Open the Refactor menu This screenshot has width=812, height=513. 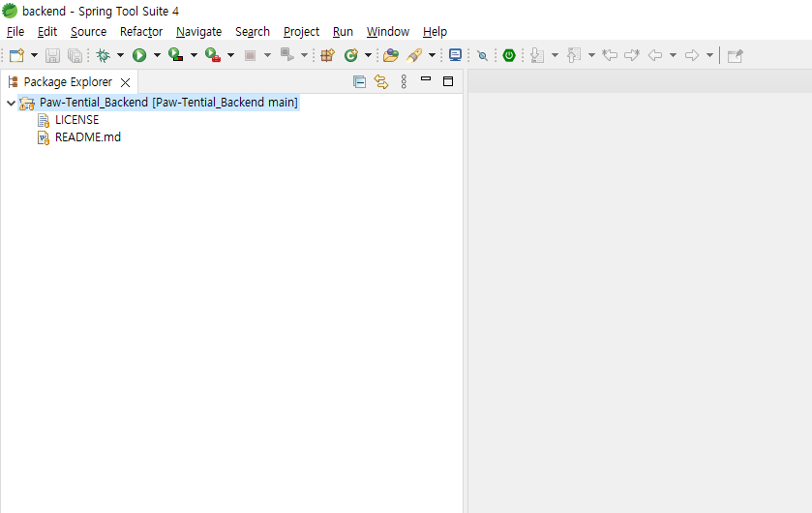(141, 32)
